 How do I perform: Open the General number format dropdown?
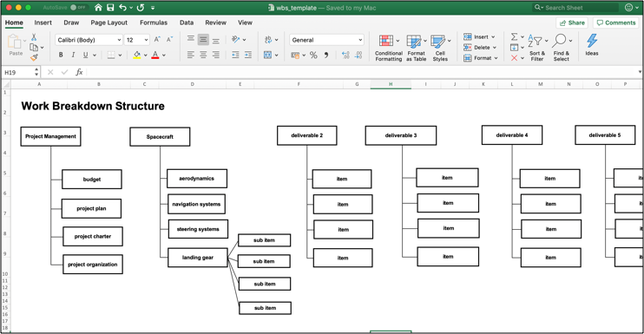click(x=326, y=40)
